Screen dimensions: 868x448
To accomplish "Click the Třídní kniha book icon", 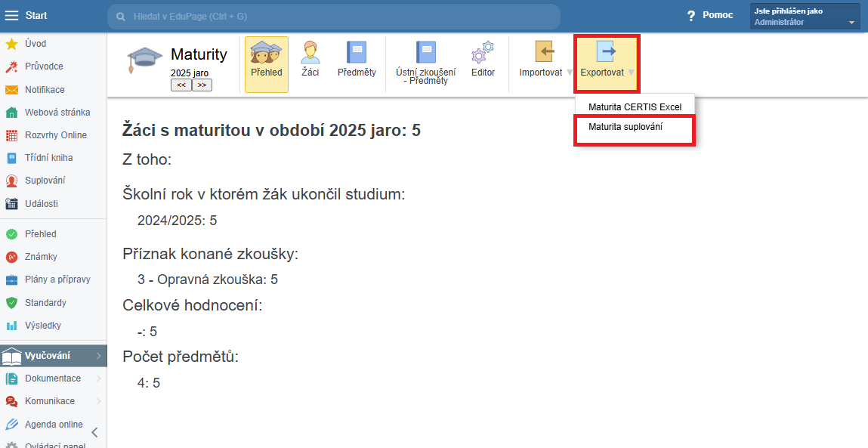I will [11, 158].
